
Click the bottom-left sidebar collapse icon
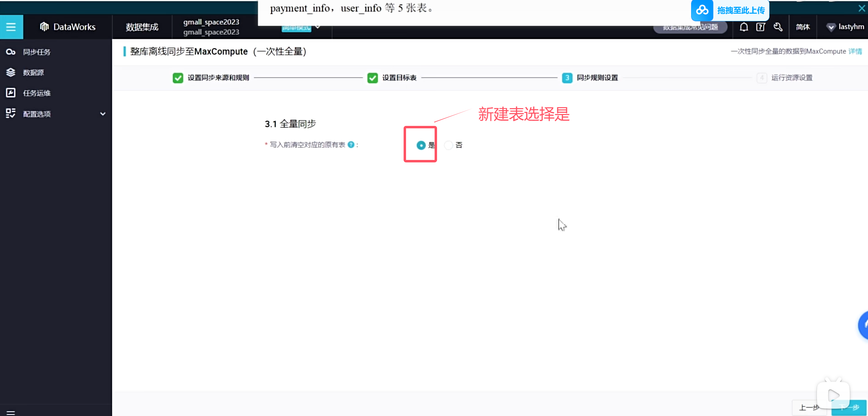[11, 413]
